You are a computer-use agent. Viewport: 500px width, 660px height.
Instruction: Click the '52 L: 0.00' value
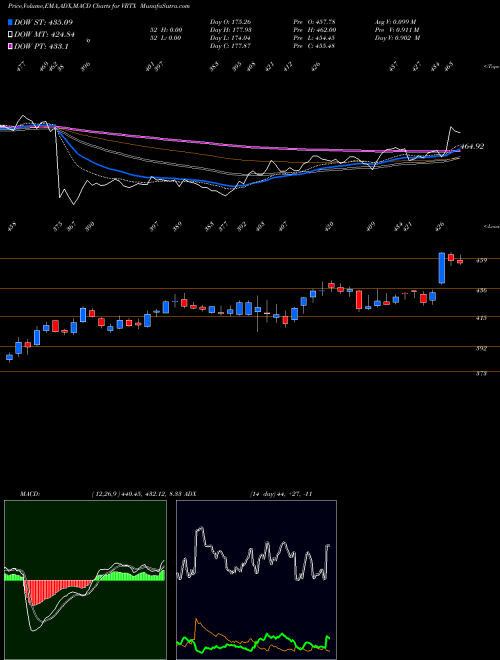(165, 38)
